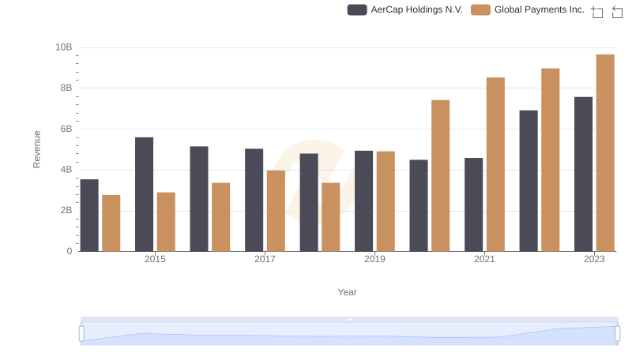Click the 2018 AerCap dark bar
The width and height of the screenshot is (632, 364).
click(x=309, y=203)
